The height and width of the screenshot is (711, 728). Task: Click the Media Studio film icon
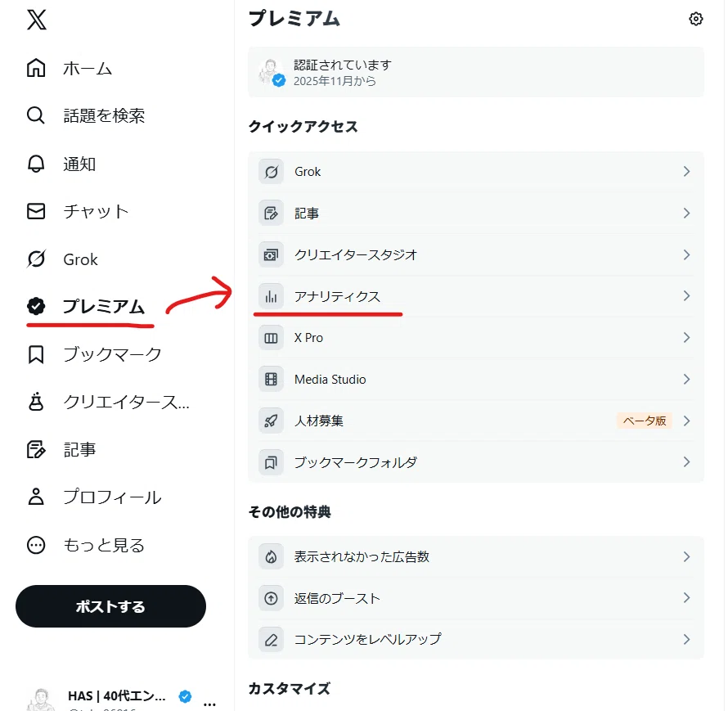point(271,380)
